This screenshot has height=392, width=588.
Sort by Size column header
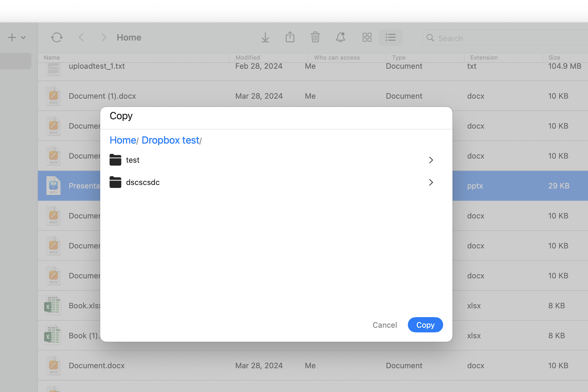point(554,57)
